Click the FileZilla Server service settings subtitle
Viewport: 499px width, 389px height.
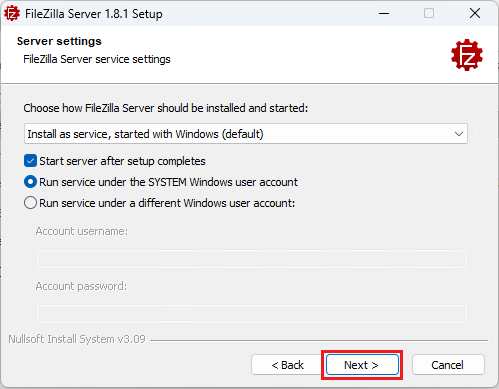pos(97,59)
